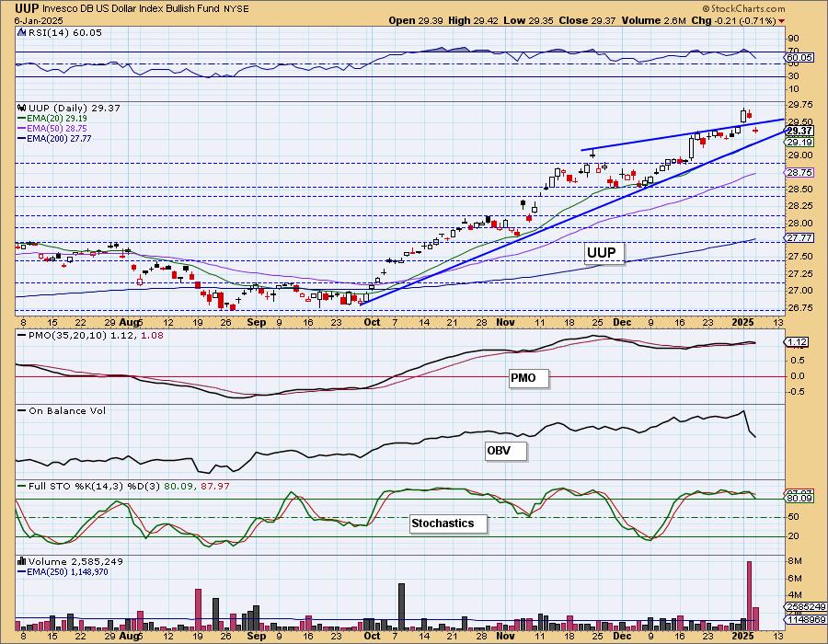Click the PMO annotation box

(529, 378)
